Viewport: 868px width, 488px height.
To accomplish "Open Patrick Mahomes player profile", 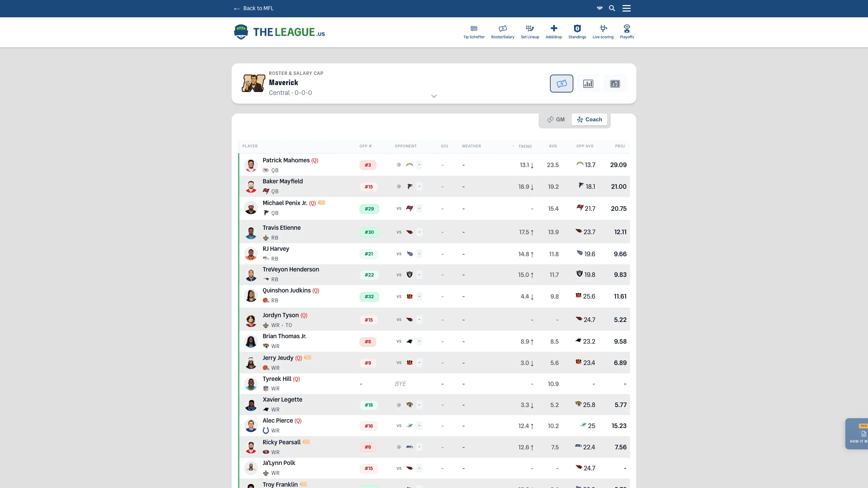I will click(x=286, y=160).
